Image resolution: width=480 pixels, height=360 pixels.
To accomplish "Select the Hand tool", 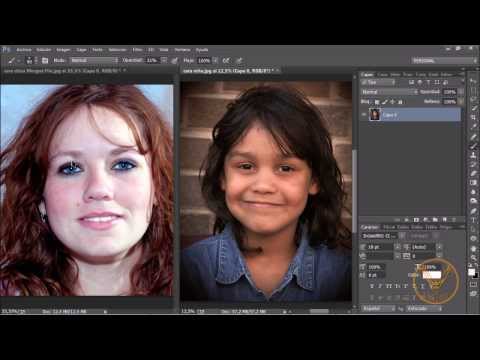I will [x=473, y=248].
